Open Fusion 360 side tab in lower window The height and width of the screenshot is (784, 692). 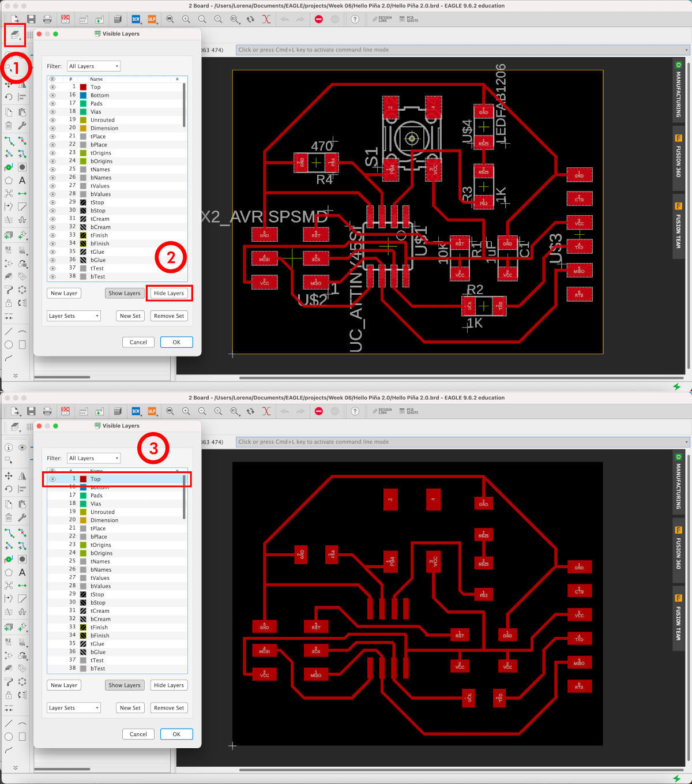(679, 552)
